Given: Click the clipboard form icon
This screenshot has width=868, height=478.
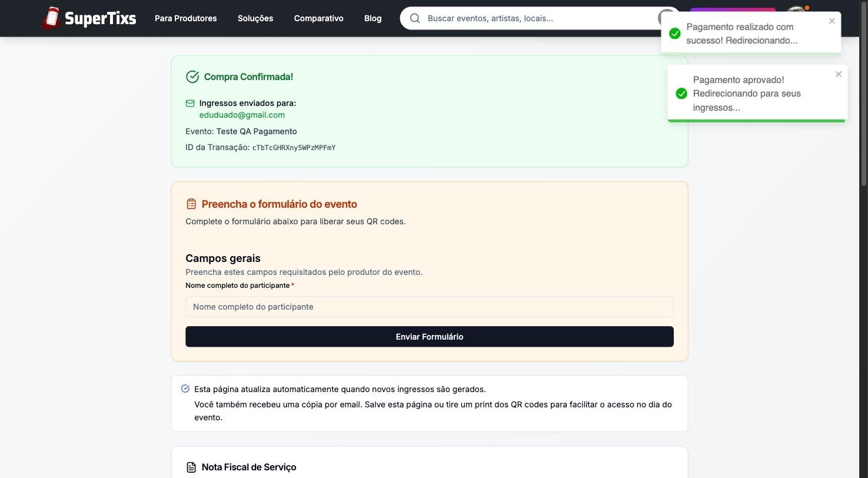Looking at the screenshot, I should coord(191,204).
